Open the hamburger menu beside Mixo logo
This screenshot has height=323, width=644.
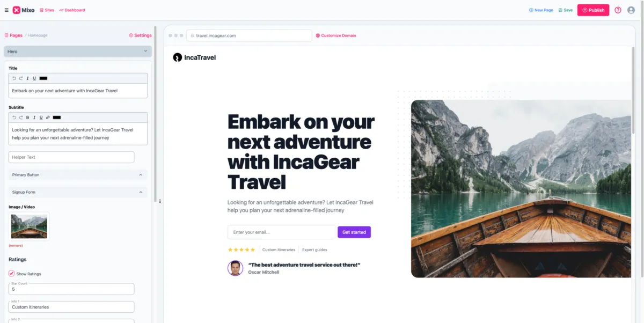pyautogui.click(x=6, y=10)
